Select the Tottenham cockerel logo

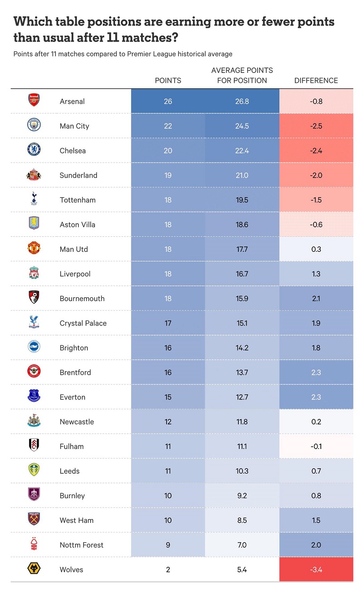point(34,199)
